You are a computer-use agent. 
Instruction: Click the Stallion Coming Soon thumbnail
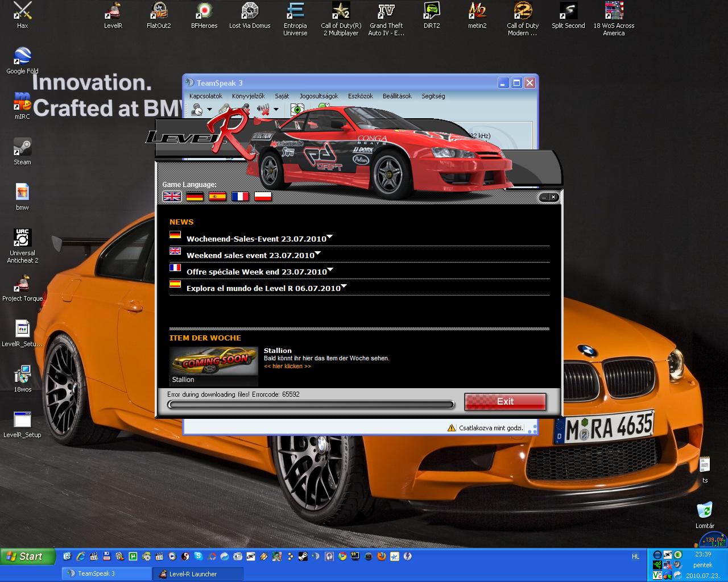214,367
